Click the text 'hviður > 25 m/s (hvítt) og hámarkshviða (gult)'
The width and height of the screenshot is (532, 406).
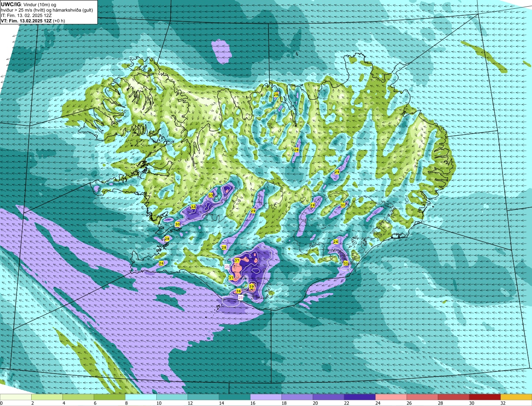pos(47,10)
